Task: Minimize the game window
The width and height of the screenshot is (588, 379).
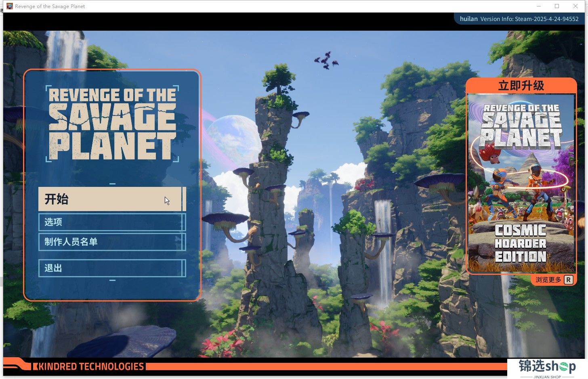Action: pyautogui.click(x=539, y=6)
